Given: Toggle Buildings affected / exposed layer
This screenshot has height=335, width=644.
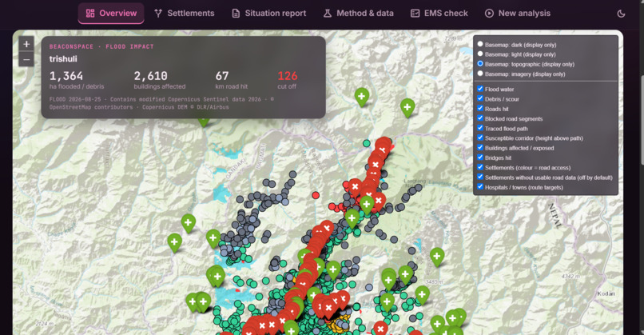Looking at the screenshot, I should 479,148.
